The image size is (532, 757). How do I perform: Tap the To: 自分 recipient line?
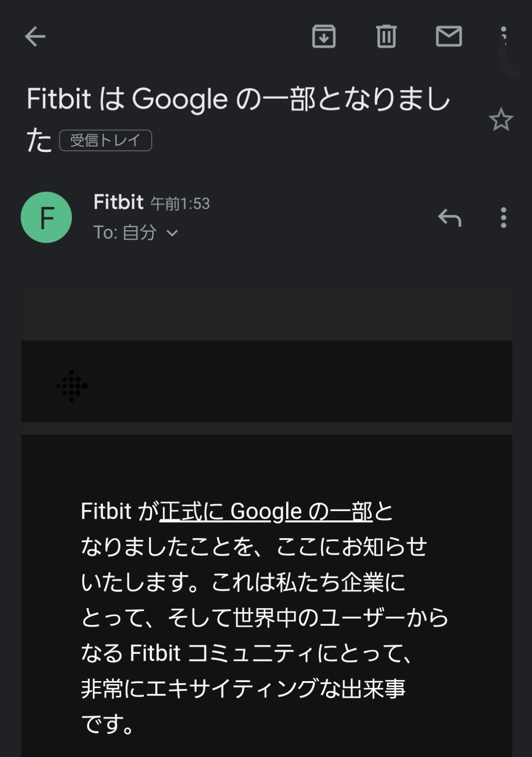coord(125,232)
